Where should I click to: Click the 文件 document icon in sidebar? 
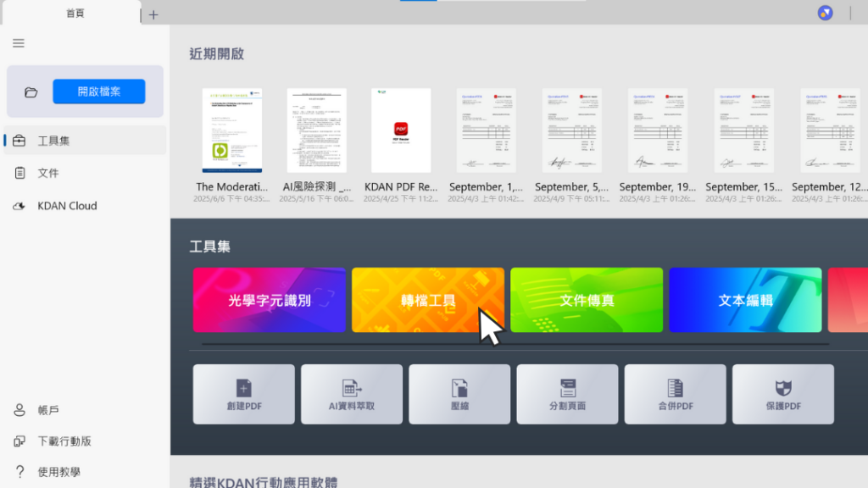point(20,173)
